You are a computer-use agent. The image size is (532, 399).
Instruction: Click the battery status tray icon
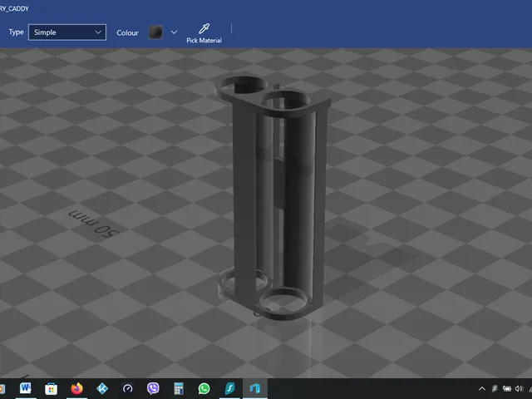pyautogui.click(x=507, y=389)
